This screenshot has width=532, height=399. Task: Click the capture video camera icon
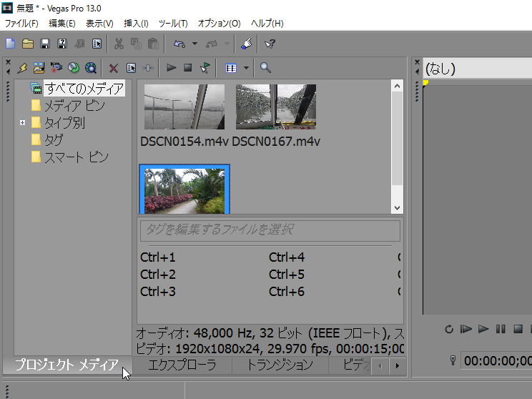point(56,68)
